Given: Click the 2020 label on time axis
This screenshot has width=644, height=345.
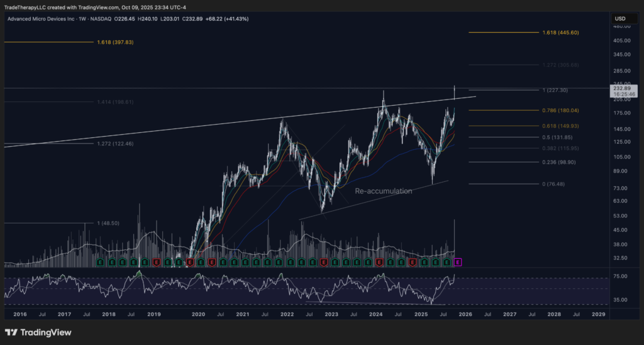Looking at the screenshot, I should click(198, 313).
